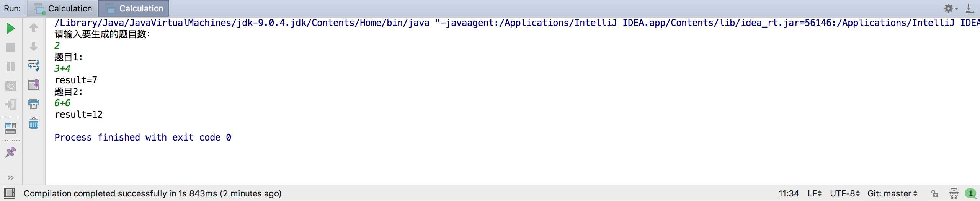Image resolution: width=980 pixels, height=201 pixels.
Task: Click the Exit icon in sidebar
Action: coord(11,104)
